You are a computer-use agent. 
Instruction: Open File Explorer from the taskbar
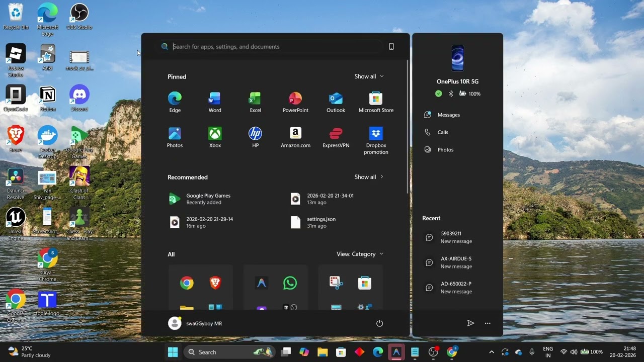323,352
